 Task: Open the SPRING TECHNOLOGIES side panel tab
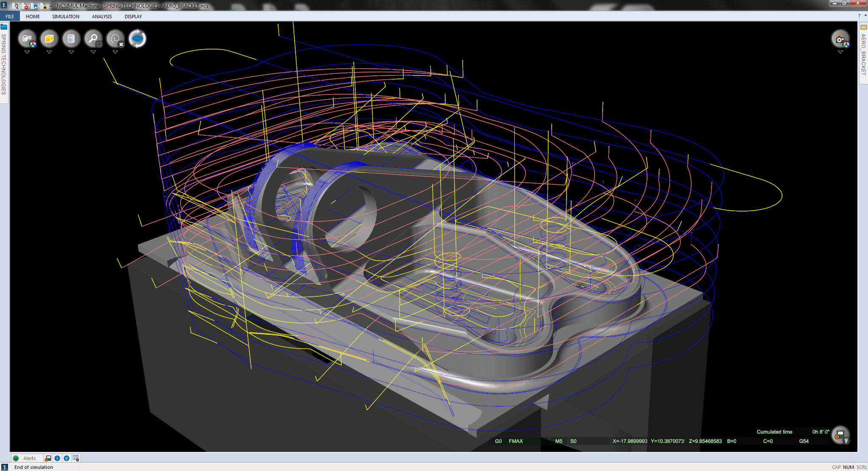[x=4, y=64]
